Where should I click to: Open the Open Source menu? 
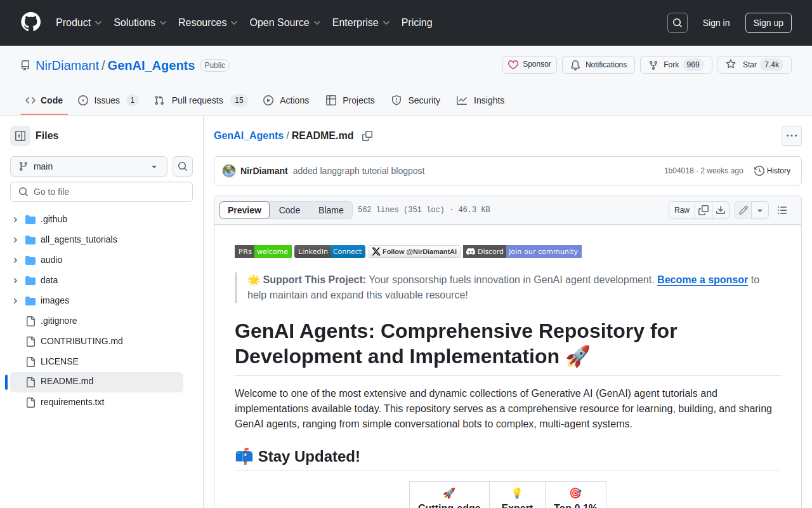(x=285, y=23)
